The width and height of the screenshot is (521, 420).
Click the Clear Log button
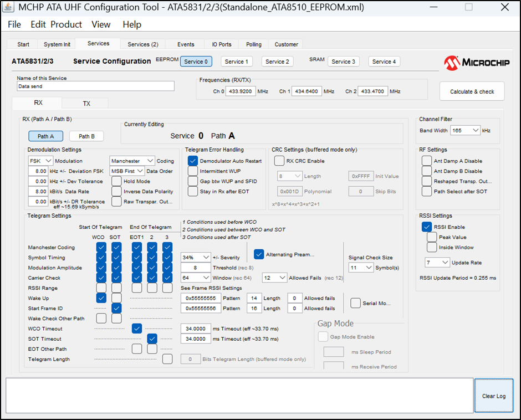[x=494, y=396]
